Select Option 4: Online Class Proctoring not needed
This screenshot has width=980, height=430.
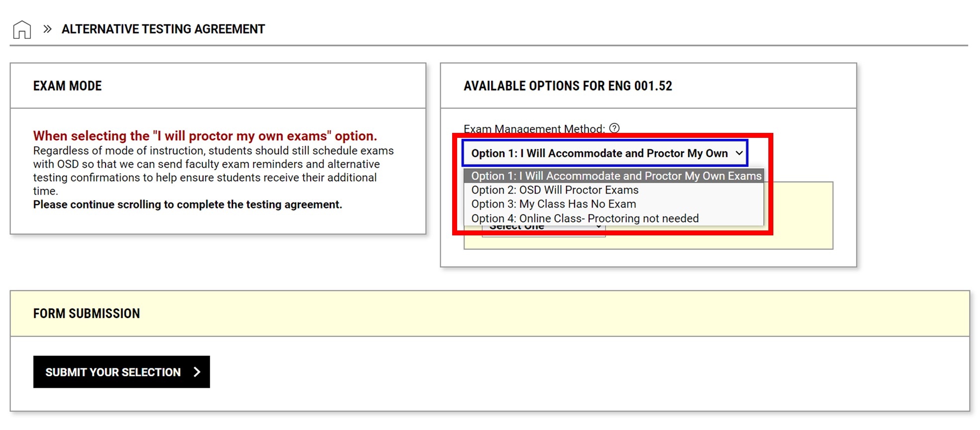(x=585, y=218)
